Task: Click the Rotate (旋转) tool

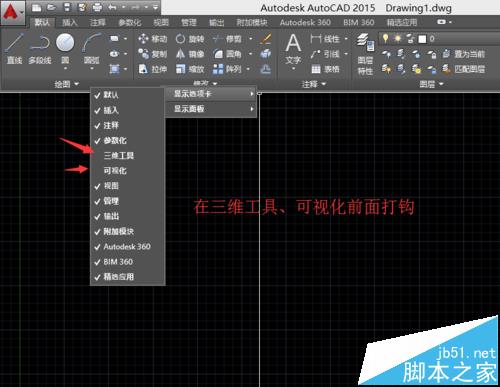Action: pyautogui.click(x=190, y=39)
